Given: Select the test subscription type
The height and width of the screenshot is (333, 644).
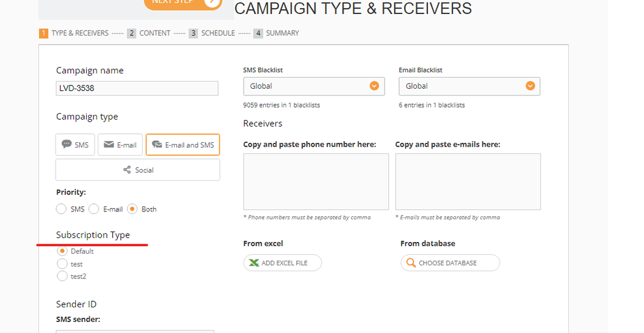Looking at the screenshot, I should 62,264.
